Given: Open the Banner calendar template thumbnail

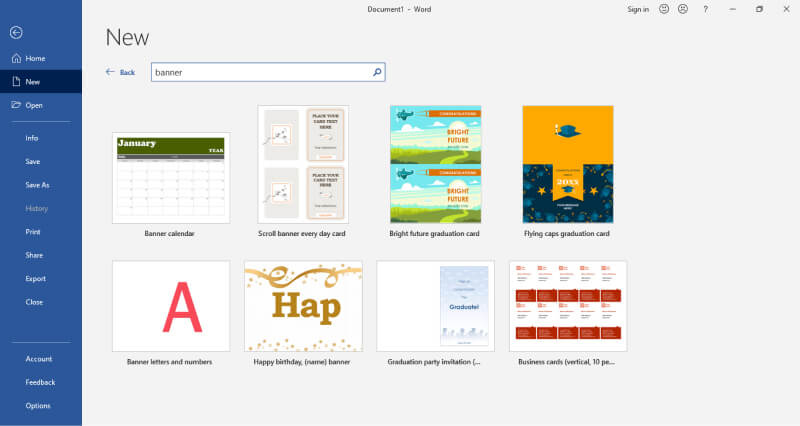Looking at the screenshot, I should click(x=171, y=178).
